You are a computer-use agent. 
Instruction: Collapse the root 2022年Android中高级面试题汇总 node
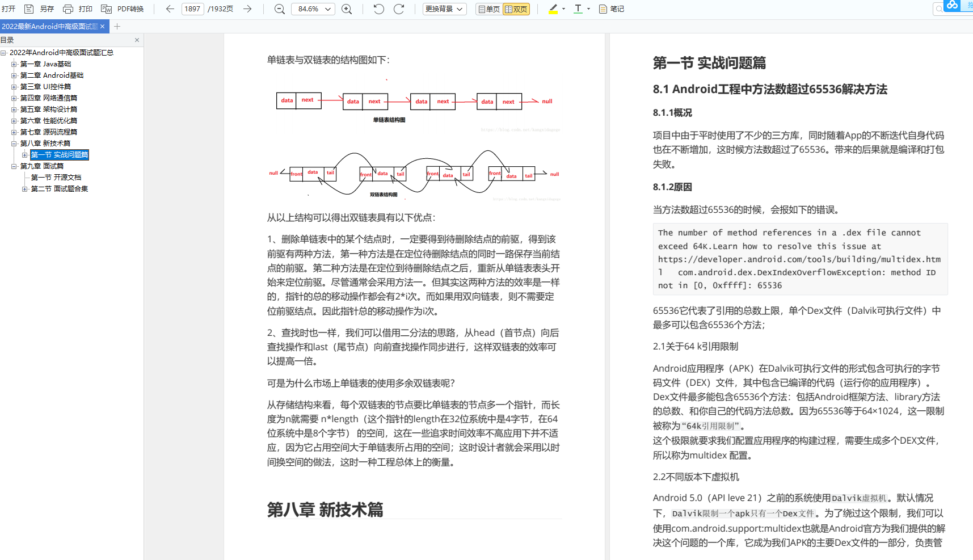click(x=3, y=53)
